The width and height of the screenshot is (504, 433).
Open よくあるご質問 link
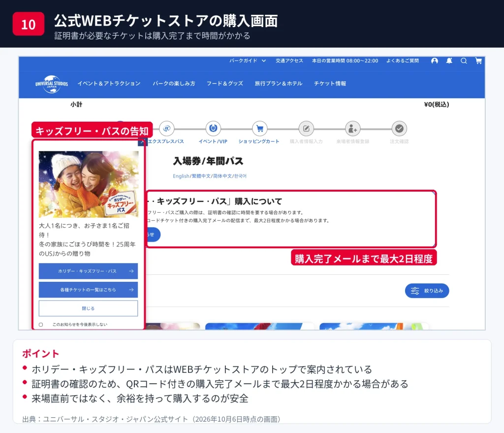click(403, 61)
